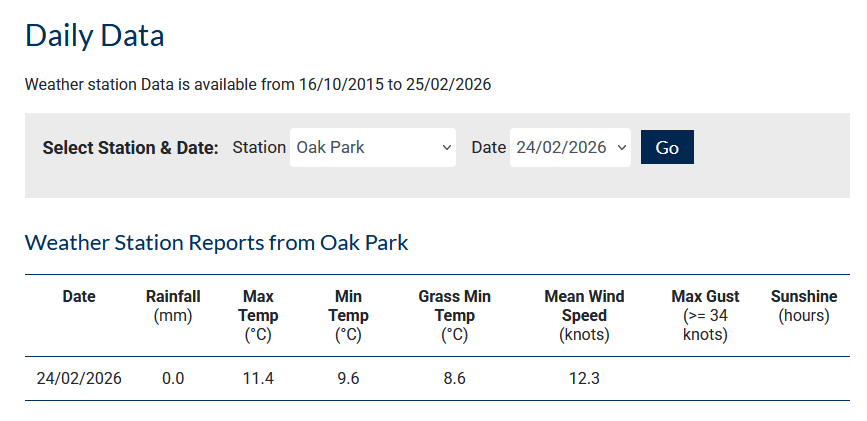Select the grass min temp value 8.6

pyautogui.click(x=454, y=379)
